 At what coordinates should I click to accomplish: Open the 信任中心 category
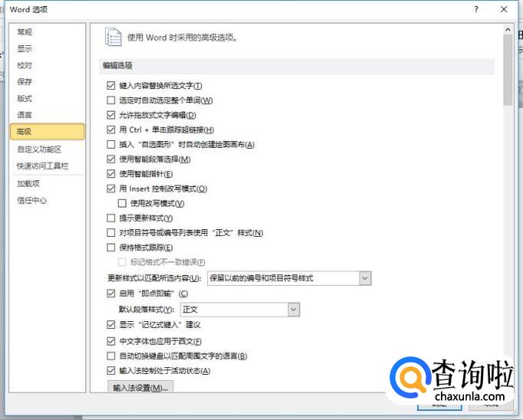tap(32, 200)
